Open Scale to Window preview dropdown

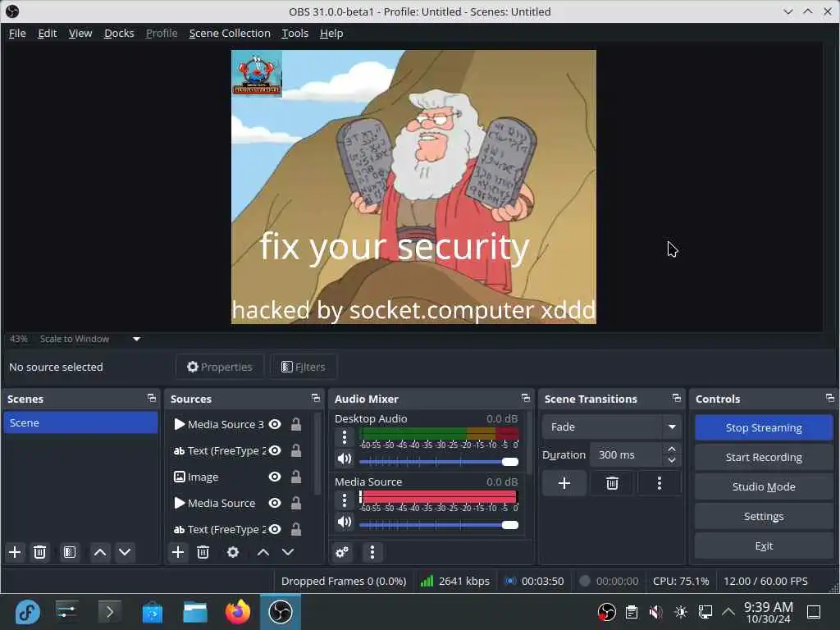(137, 339)
